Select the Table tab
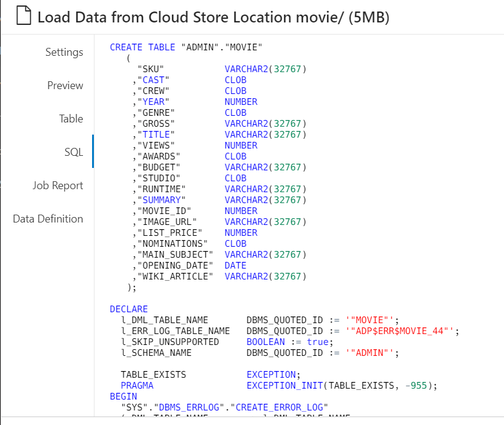This screenshot has width=504, height=425. click(x=71, y=119)
